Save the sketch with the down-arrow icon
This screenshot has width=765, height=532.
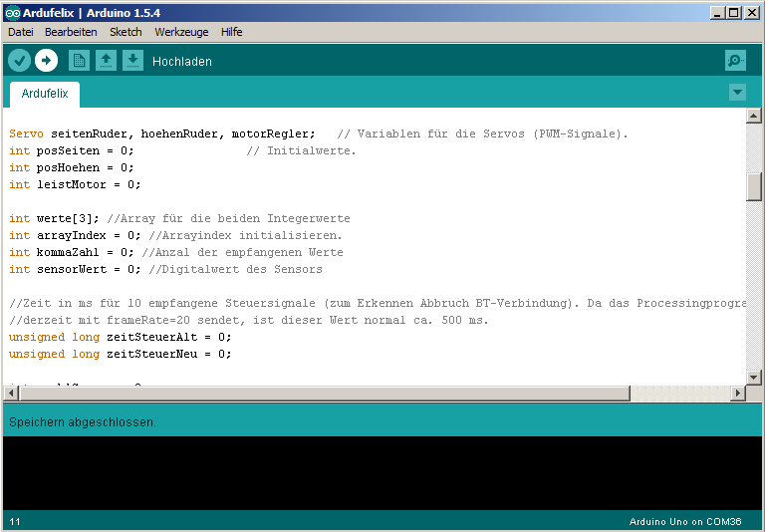[x=132, y=61]
